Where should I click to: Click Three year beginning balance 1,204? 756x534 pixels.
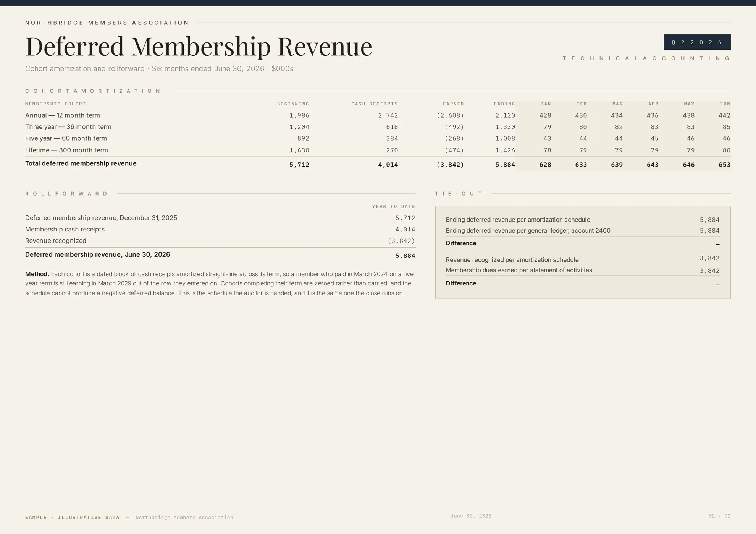click(299, 127)
